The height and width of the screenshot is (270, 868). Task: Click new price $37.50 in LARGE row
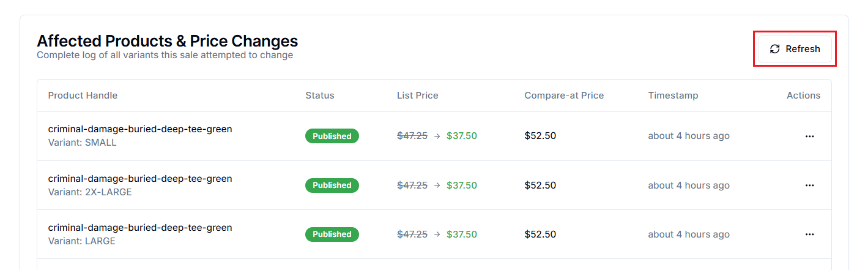click(x=462, y=234)
